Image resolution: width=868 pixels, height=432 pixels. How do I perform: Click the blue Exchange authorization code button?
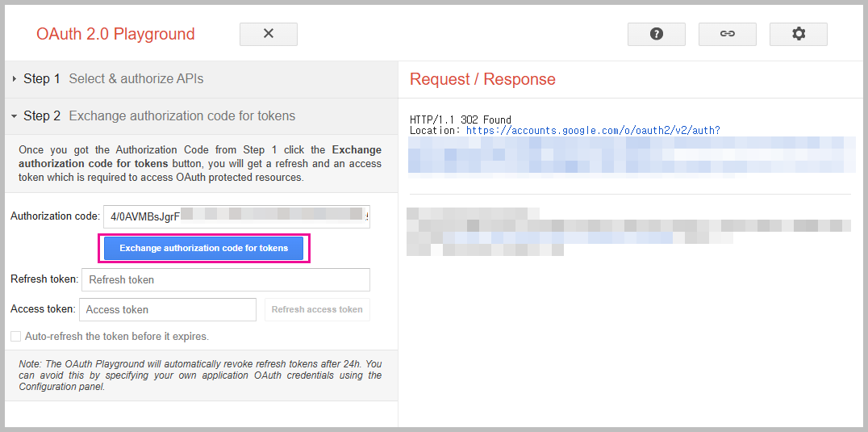pyautogui.click(x=203, y=248)
